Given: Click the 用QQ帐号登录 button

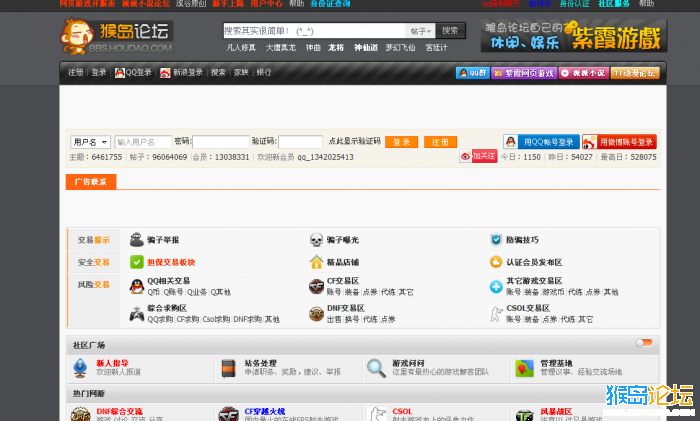Looking at the screenshot, I should [x=541, y=142].
